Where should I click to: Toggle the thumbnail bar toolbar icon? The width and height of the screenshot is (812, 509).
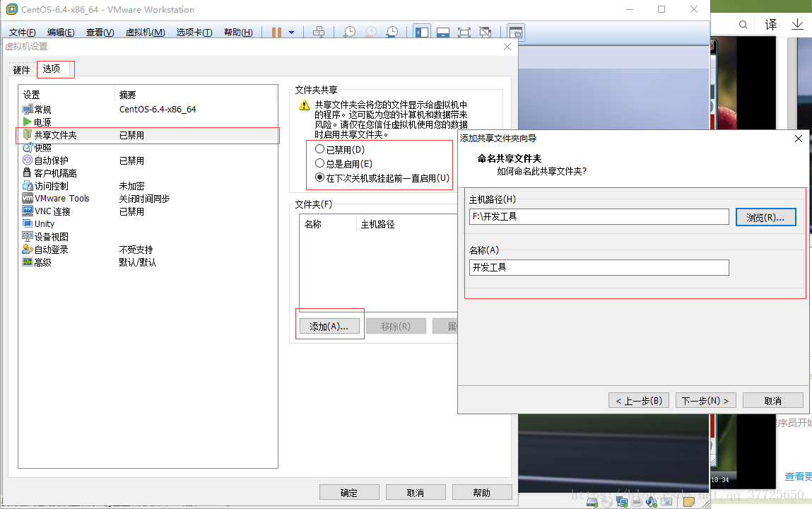click(443, 33)
